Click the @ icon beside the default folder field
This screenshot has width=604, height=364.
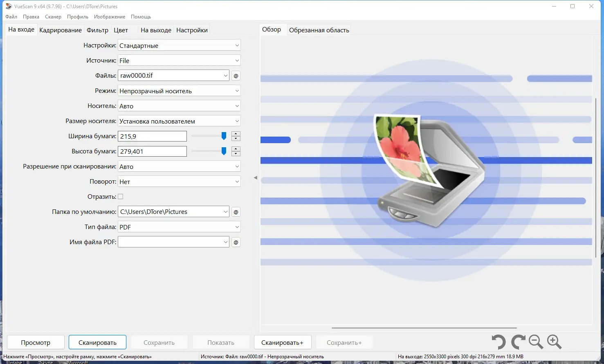click(236, 212)
